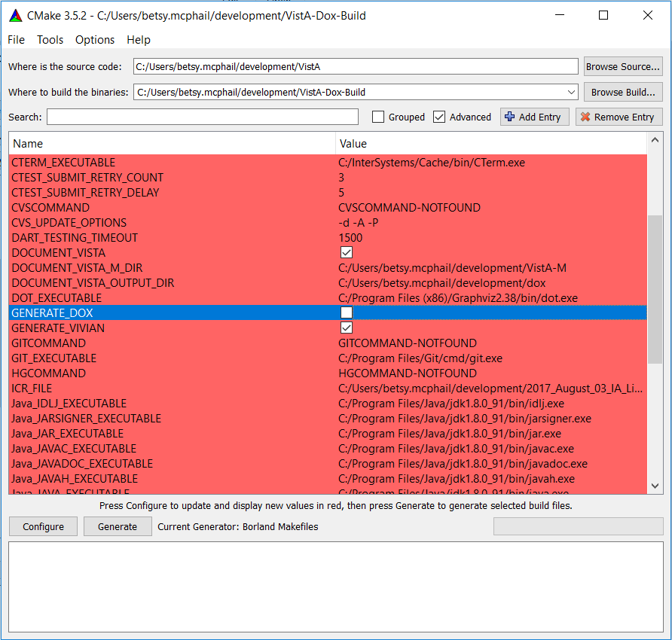The image size is (672, 640).
Task: Click the CMake logo in title bar
Action: tap(16, 15)
